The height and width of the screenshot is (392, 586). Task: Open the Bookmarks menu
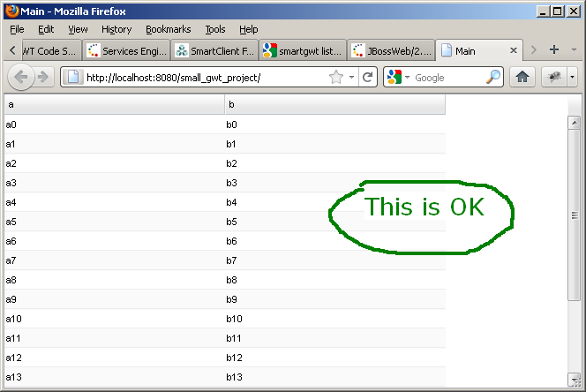coord(168,29)
